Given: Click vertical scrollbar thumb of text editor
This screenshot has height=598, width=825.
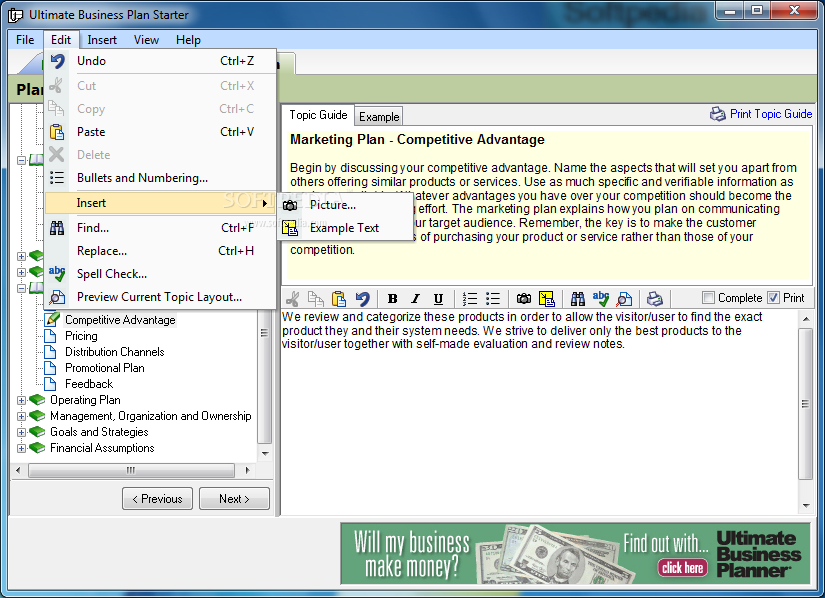Looking at the screenshot, I should click(806, 404).
